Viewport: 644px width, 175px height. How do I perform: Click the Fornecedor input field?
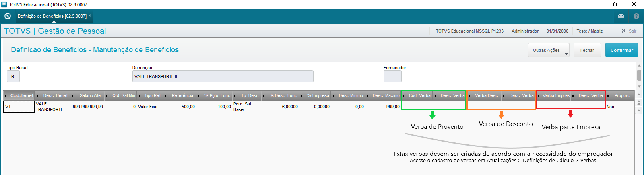point(392,76)
